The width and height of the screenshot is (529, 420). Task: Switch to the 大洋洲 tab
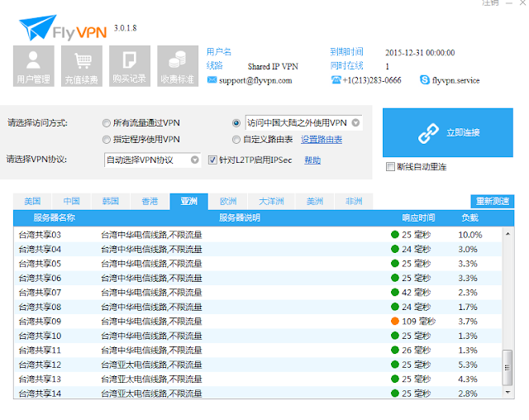[271, 202]
